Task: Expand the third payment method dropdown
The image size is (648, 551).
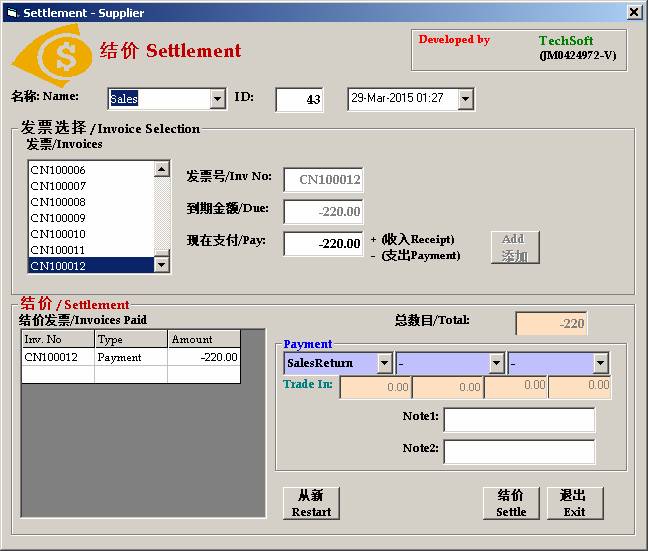Action: pos(600,363)
